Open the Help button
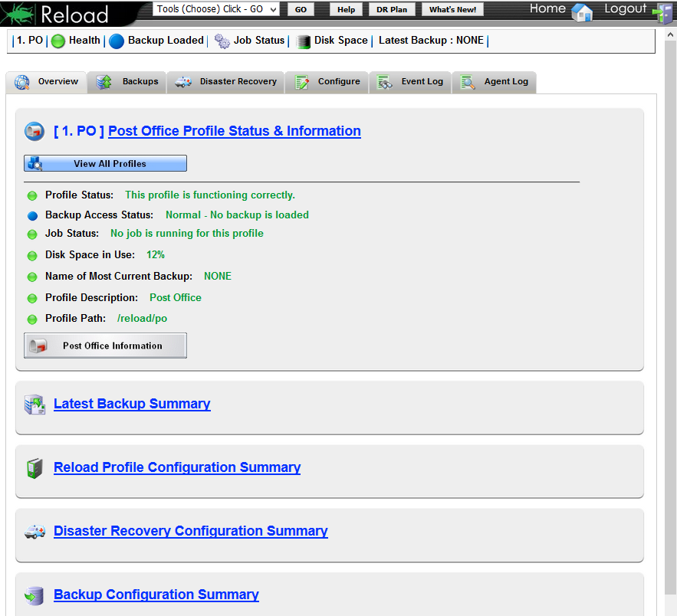The height and width of the screenshot is (616, 677). pyautogui.click(x=346, y=9)
